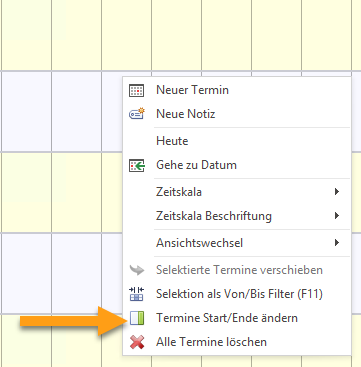Expand the Zeitskala submenu arrow

coord(337,192)
